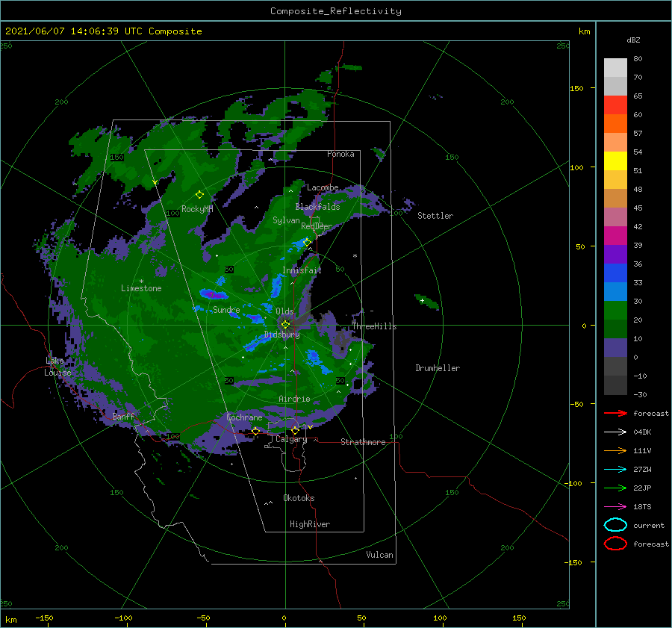Select the Innisfail label
672x628 pixels.
(302, 270)
